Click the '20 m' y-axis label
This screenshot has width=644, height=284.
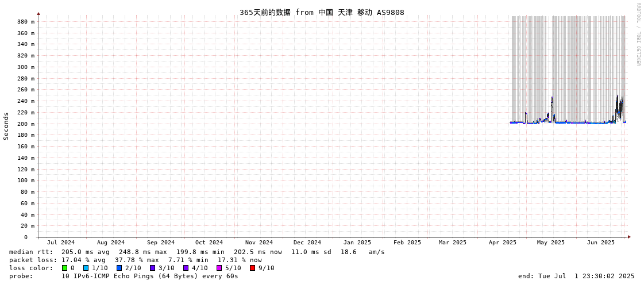28,225
